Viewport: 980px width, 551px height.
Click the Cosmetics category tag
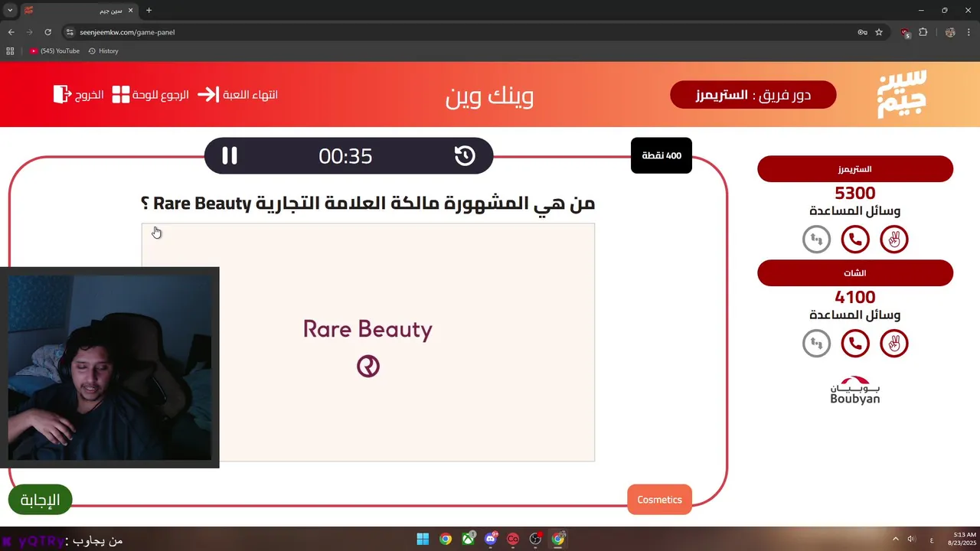[659, 500]
